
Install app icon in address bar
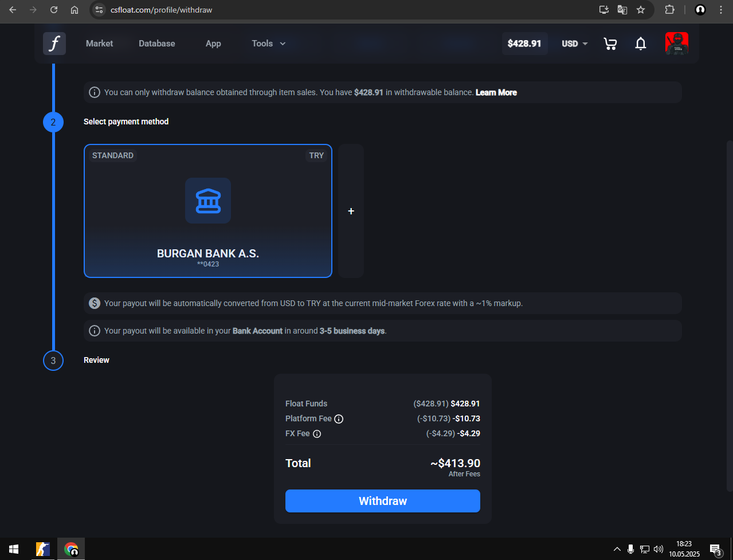click(x=603, y=10)
